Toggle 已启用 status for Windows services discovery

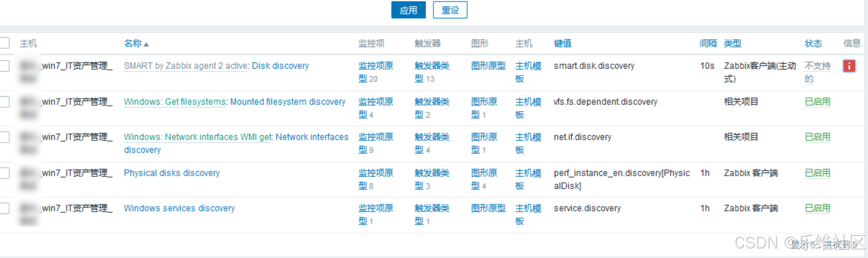(817, 208)
